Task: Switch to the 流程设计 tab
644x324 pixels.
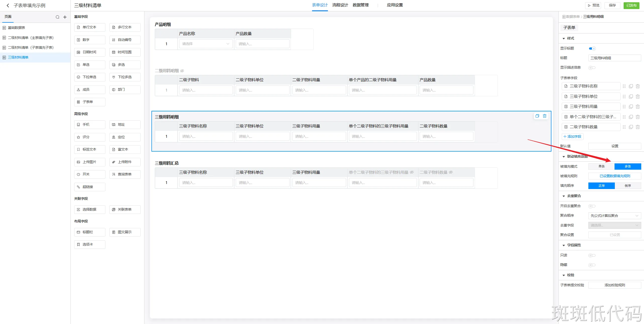Action: (x=340, y=5)
